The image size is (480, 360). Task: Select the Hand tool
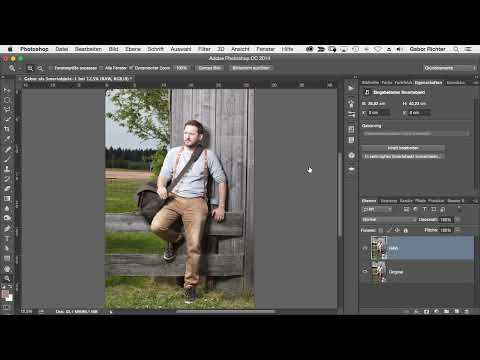[x=7, y=269]
